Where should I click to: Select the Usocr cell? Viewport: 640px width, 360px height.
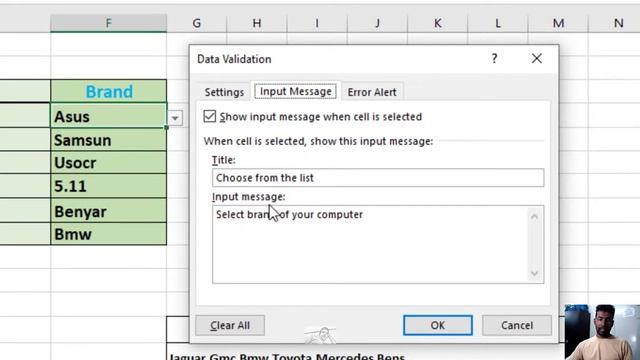(109, 162)
